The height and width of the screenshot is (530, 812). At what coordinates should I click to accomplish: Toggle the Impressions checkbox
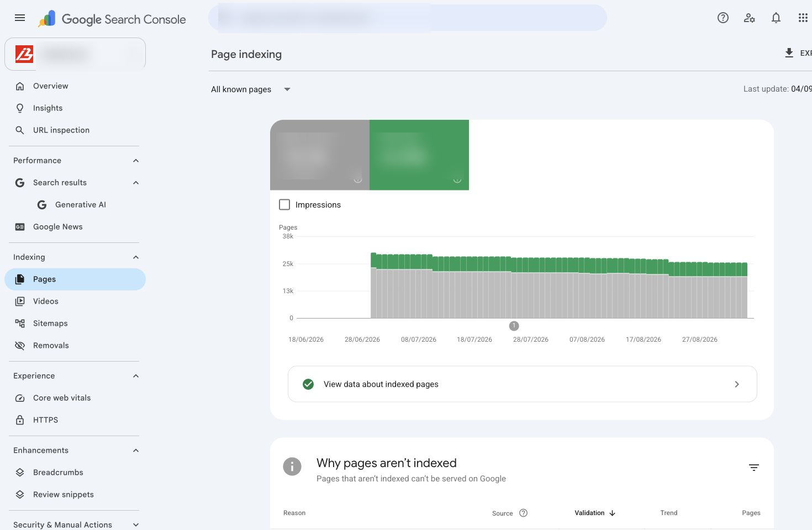pyautogui.click(x=284, y=205)
